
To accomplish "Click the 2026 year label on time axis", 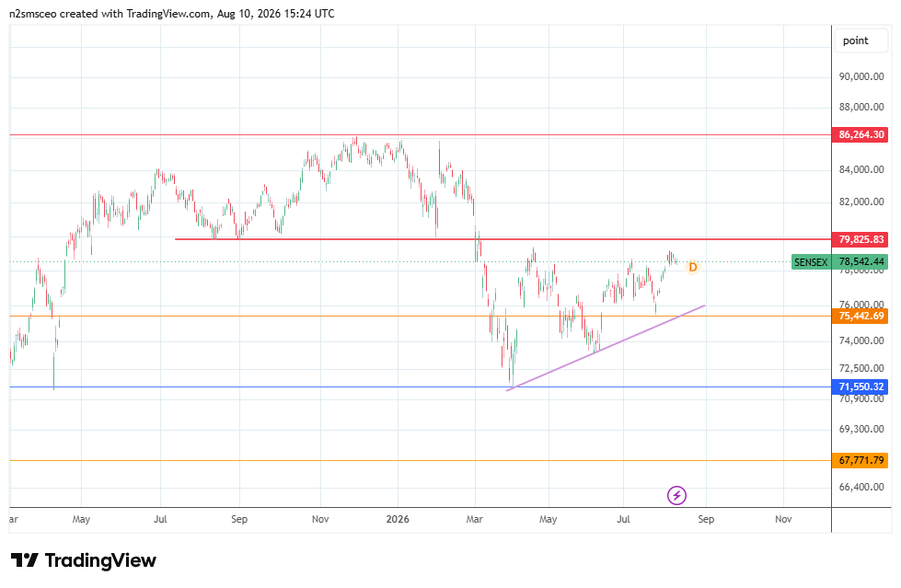I will (x=398, y=519).
